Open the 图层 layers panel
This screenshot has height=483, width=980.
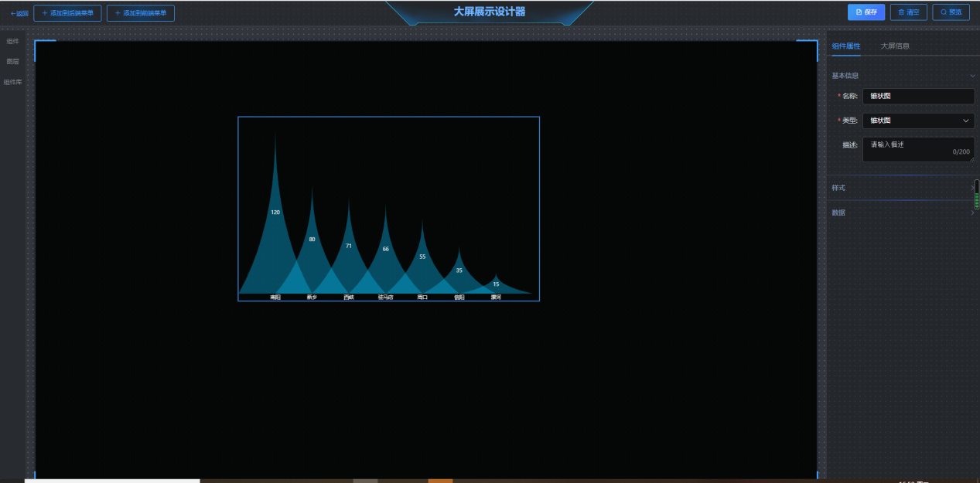(12, 61)
